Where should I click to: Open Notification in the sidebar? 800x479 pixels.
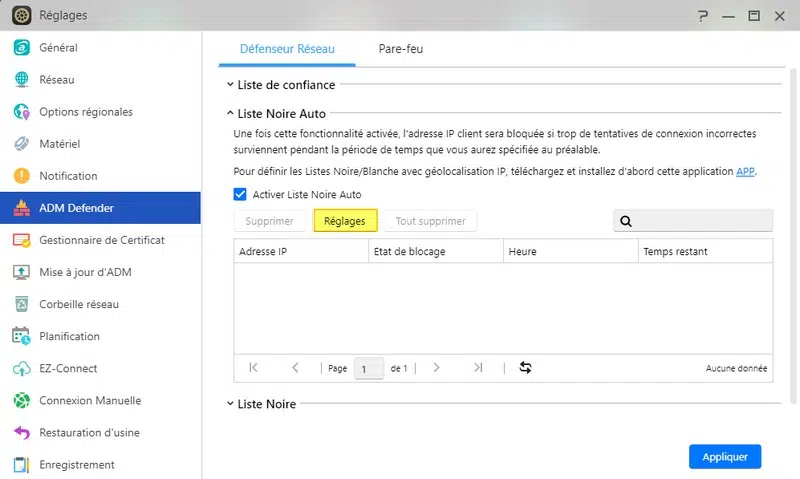tap(101, 176)
